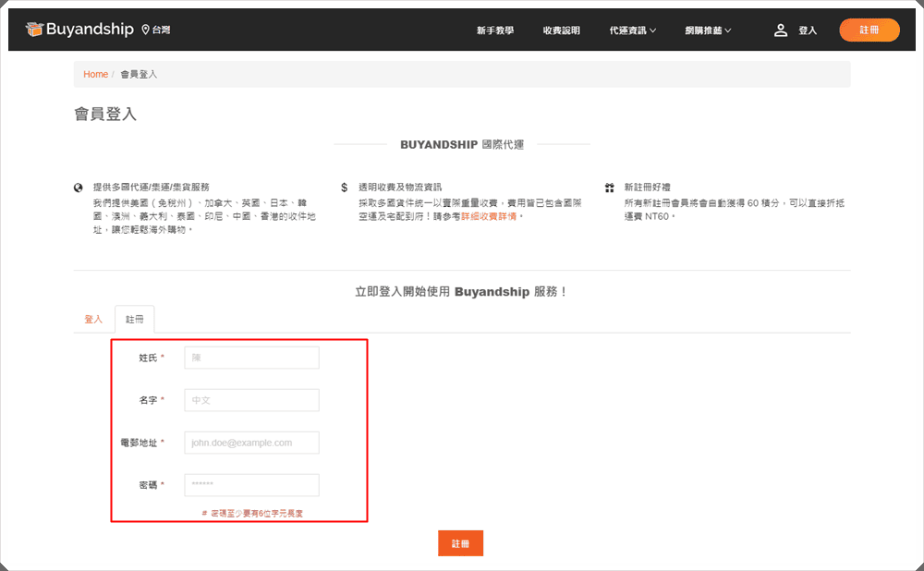The width and height of the screenshot is (924, 571).
Task: Click 登入 in the top right corner
Action: click(x=807, y=29)
